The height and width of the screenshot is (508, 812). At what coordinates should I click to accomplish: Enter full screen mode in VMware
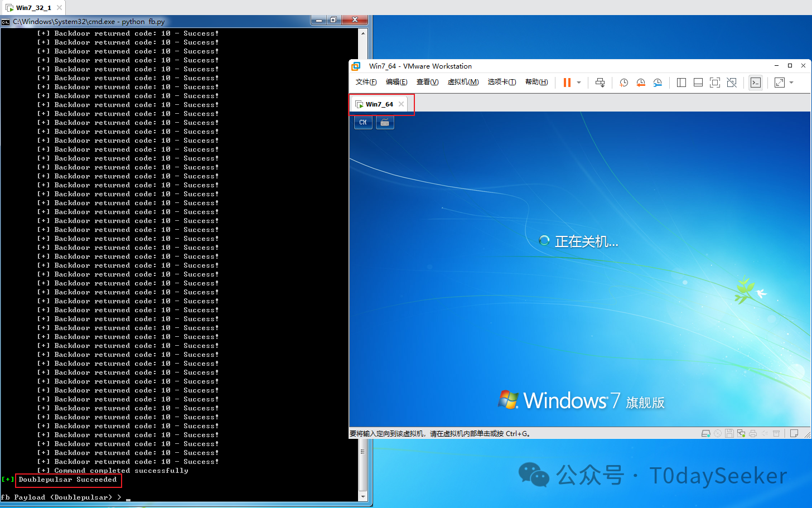point(715,83)
